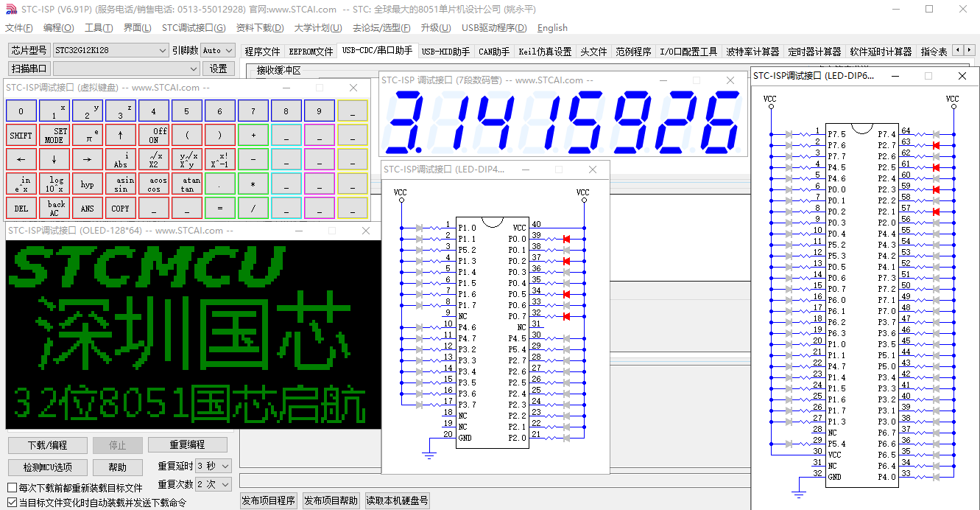Click the 设置 serial port settings button
The width and height of the screenshot is (980, 510).
pyautogui.click(x=219, y=69)
